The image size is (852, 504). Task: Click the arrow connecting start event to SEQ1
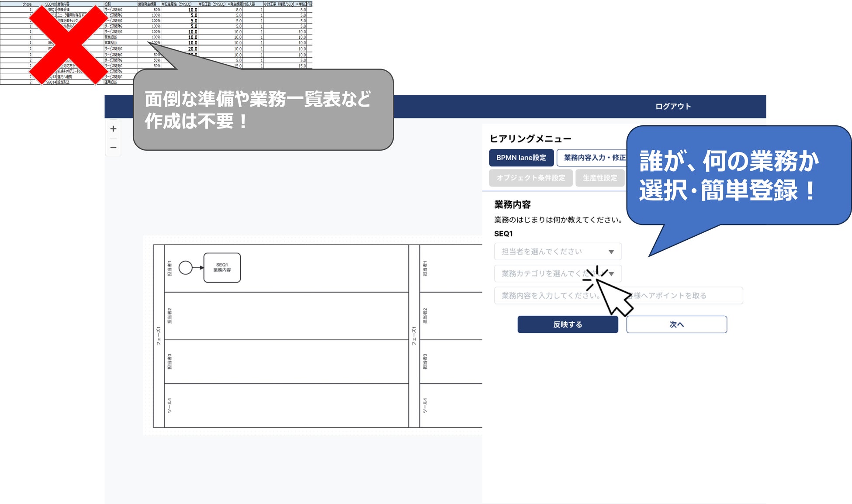click(198, 268)
